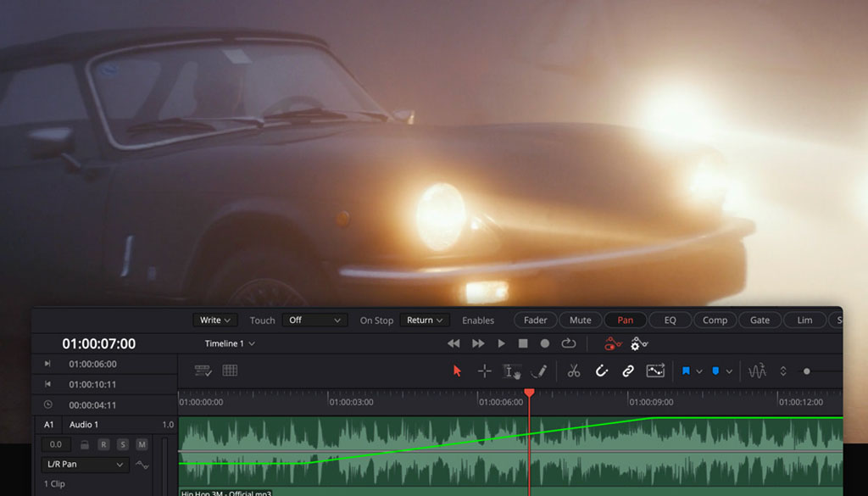Rewind playback
Viewport: 868px width, 496px height.
pos(453,343)
